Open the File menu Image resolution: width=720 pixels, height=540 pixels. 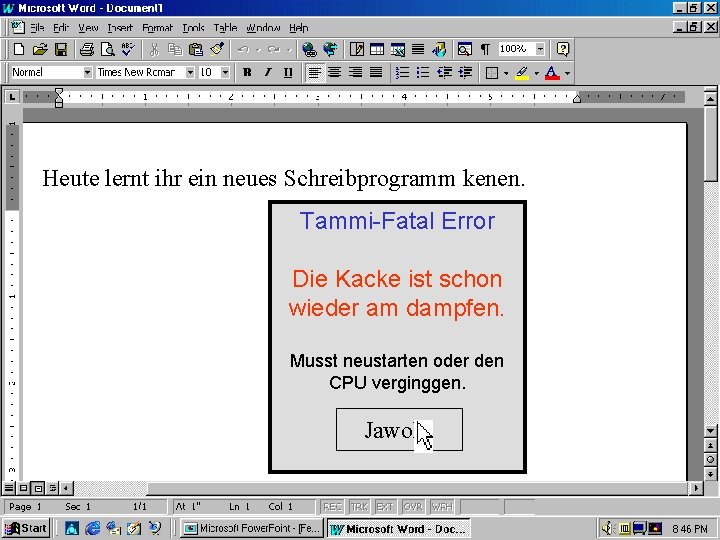[37, 28]
